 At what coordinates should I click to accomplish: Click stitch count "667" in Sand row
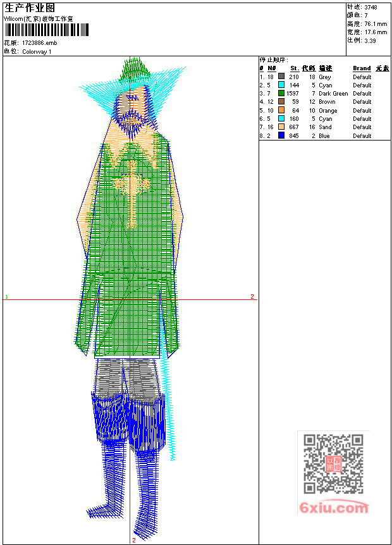pyautogui.click(x=294, y=127)
